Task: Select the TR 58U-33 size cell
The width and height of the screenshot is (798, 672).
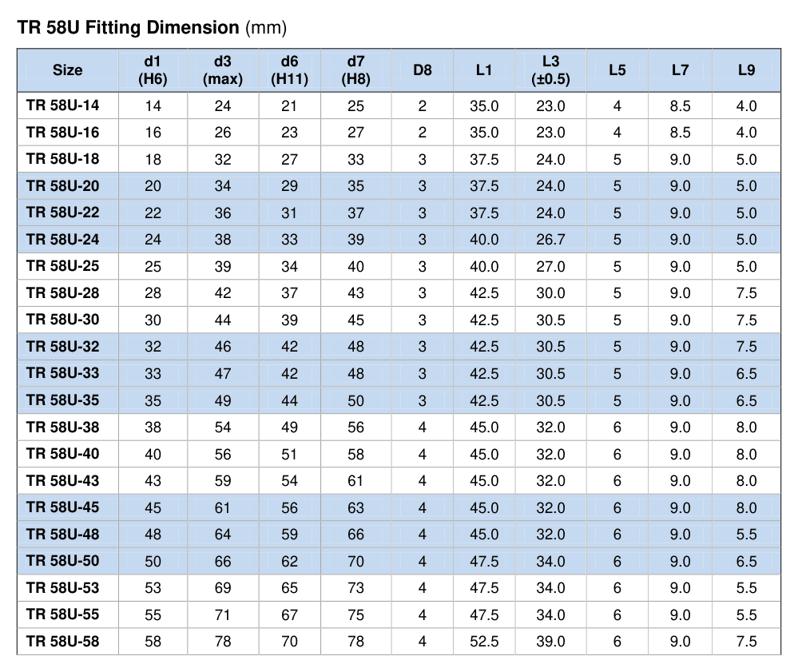Action: [x=68, y=373]
